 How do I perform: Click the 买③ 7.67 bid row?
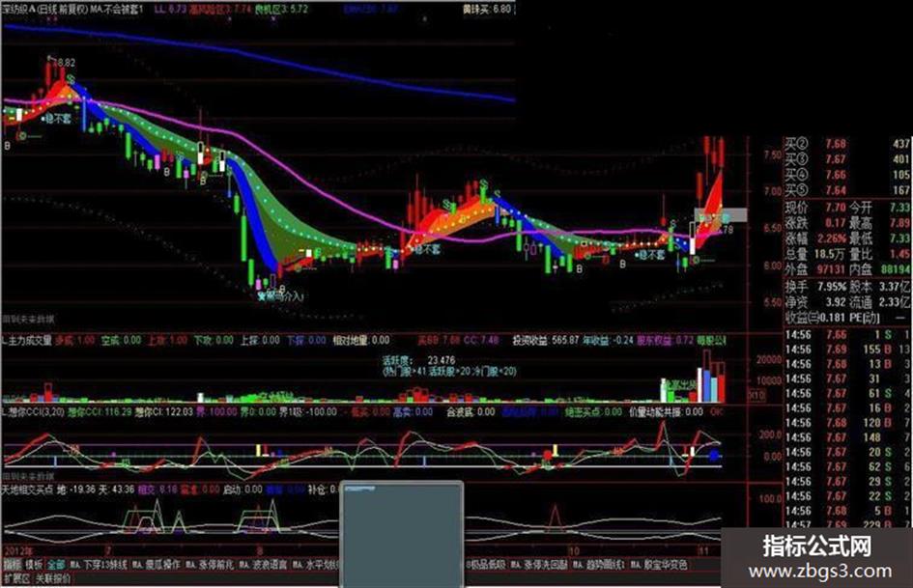click(847, 159)
